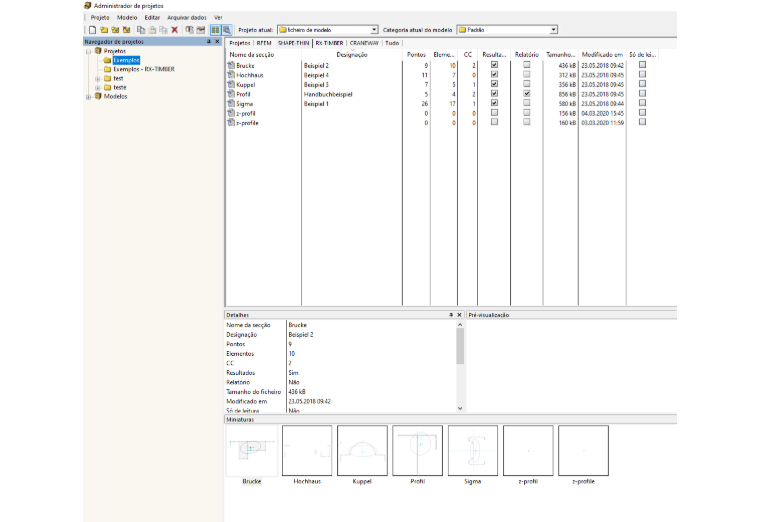
Task: Click the file icon next to z-profile
Action: tap(231, 123)
